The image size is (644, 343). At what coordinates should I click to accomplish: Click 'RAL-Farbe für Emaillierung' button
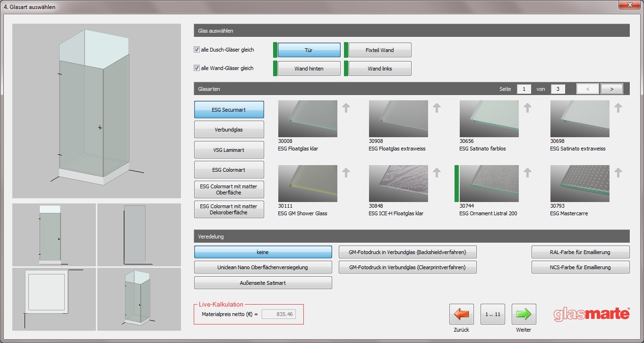pos(580,252)
